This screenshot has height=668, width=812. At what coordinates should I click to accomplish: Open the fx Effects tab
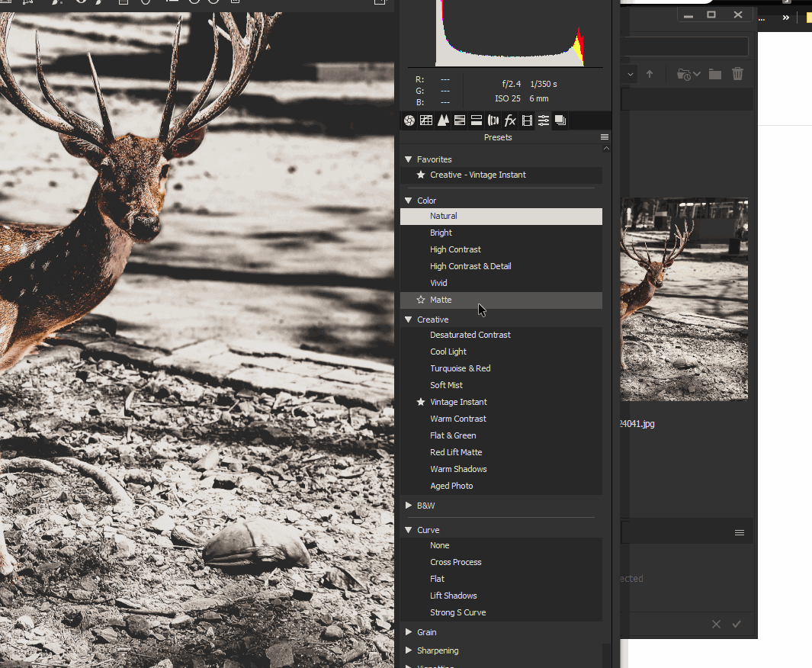[x=510, y=120]
